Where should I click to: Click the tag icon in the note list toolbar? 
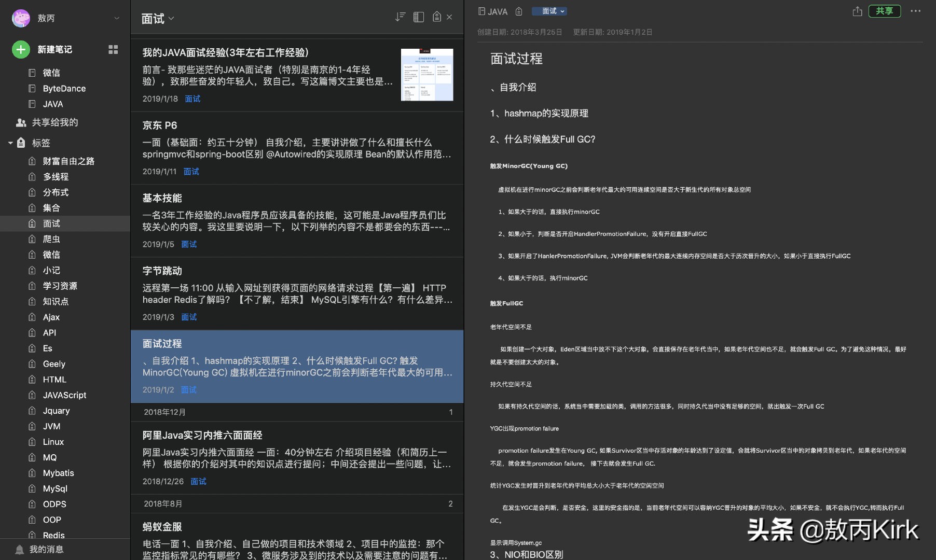tap(436, 17)
